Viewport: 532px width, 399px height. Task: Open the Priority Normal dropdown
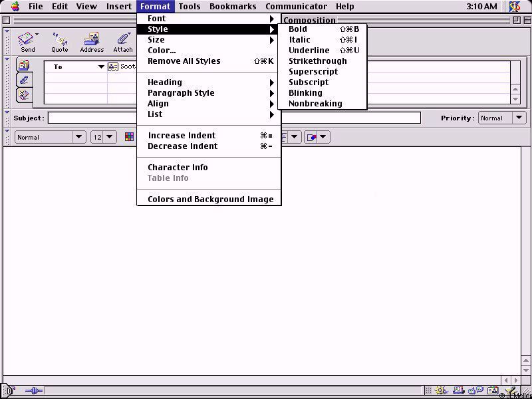point(502,118)
